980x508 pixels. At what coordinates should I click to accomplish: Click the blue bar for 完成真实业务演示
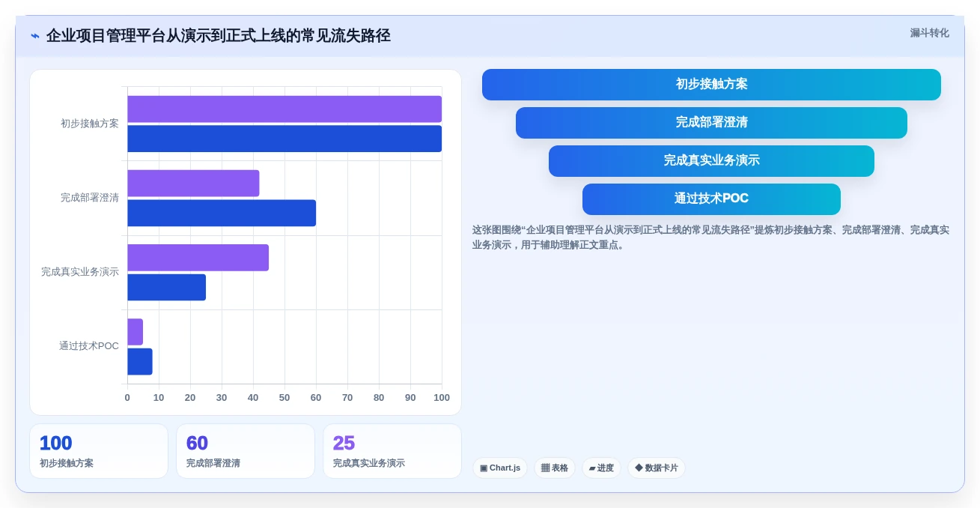(x=166, y=288)
